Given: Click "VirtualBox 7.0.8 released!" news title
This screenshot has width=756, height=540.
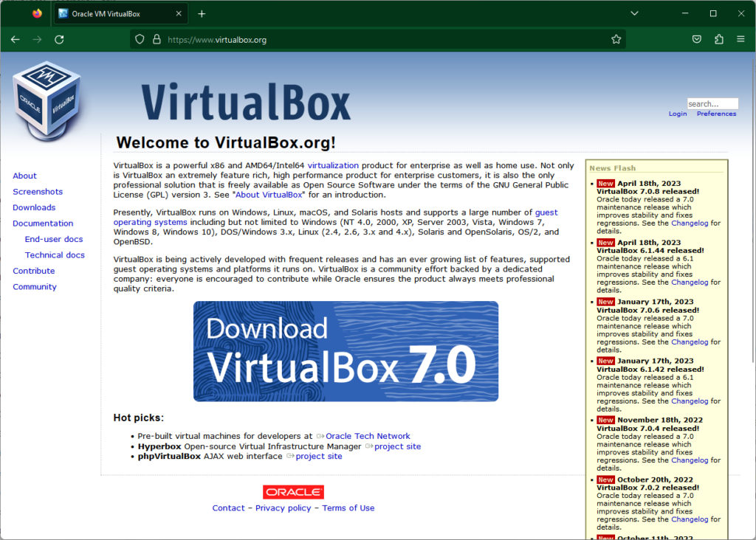Looking at the screenshot, I should [647, 192].
